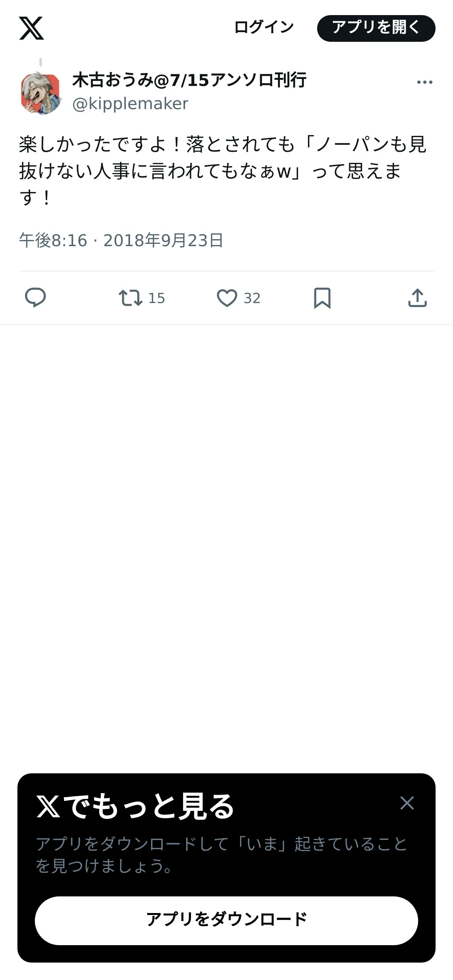Open the 午後8:16 · 2018年9月23日 timestamp
This screenshot has width=453, height=980.
tap(121, 240)
